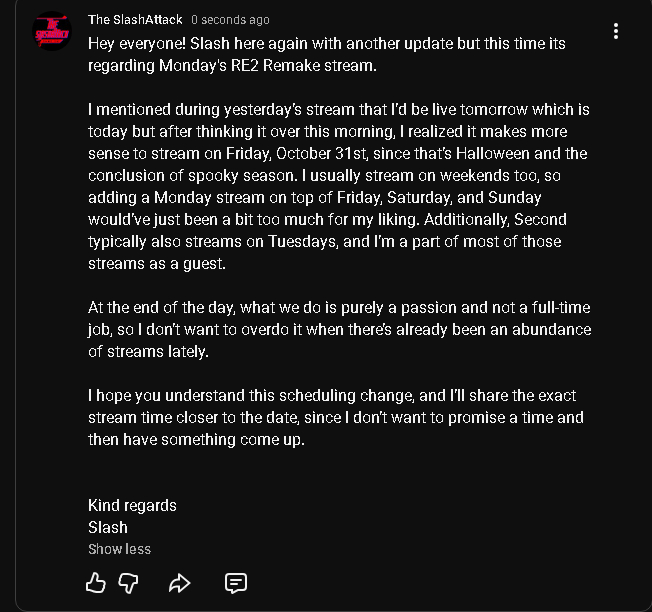652x612 pixels.
Task: Click the "Kind regards" sign-off line
Action: point(132,505)
